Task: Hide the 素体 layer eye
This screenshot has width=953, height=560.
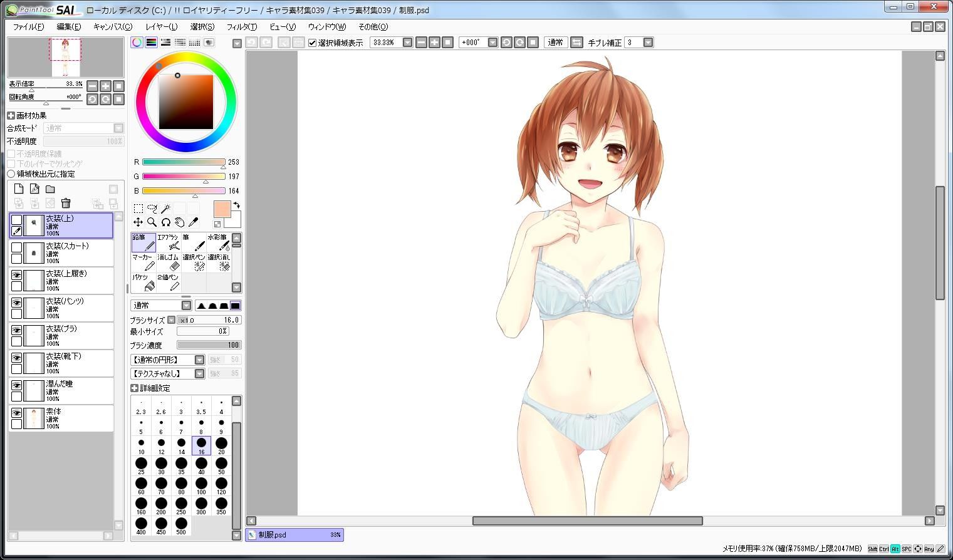Action: point(17,413)
